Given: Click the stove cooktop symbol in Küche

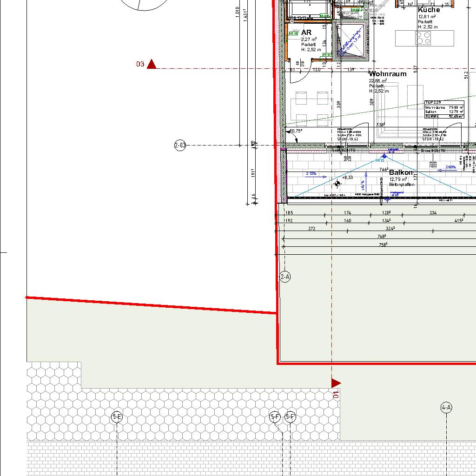Looking at the screenshot, I should pyautogui.click(x=423, y=38).
